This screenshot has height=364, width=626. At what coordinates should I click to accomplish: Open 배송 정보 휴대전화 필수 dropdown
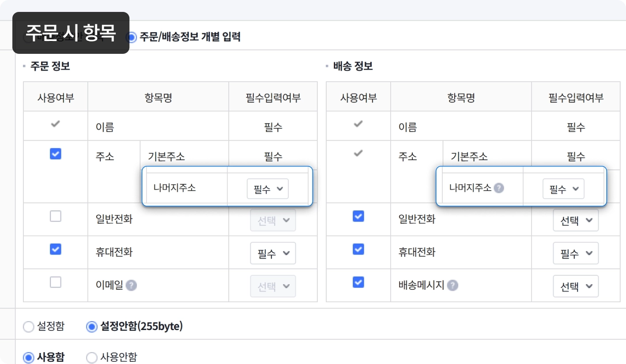coord(576,253)
